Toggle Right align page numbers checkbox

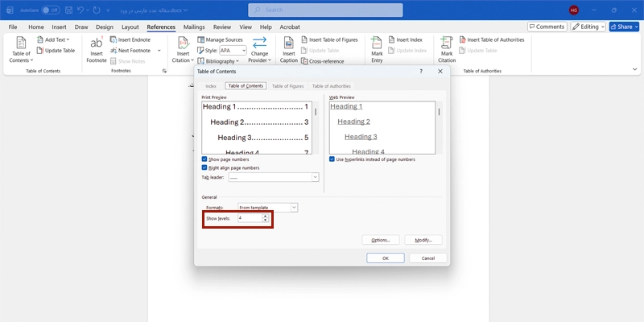click(204, 167)
